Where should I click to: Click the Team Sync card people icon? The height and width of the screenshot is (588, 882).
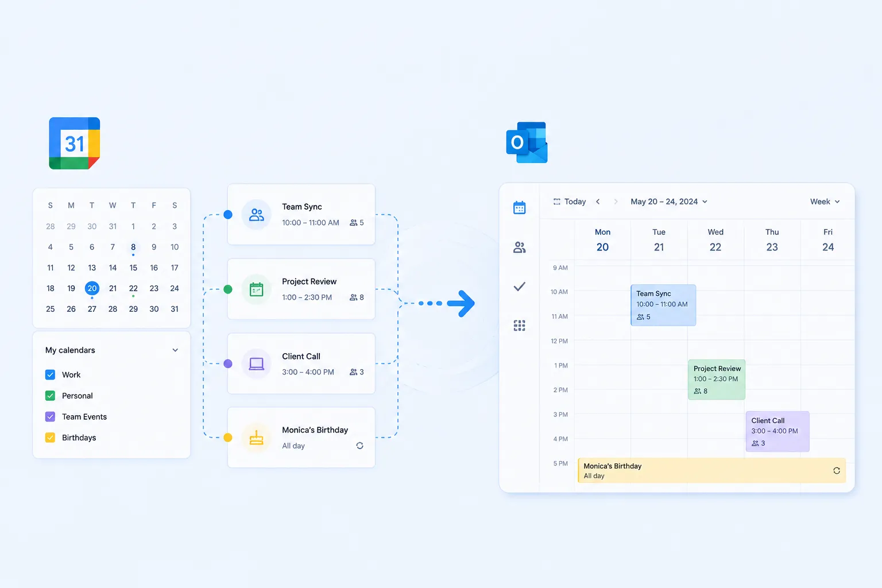(257, 215)
